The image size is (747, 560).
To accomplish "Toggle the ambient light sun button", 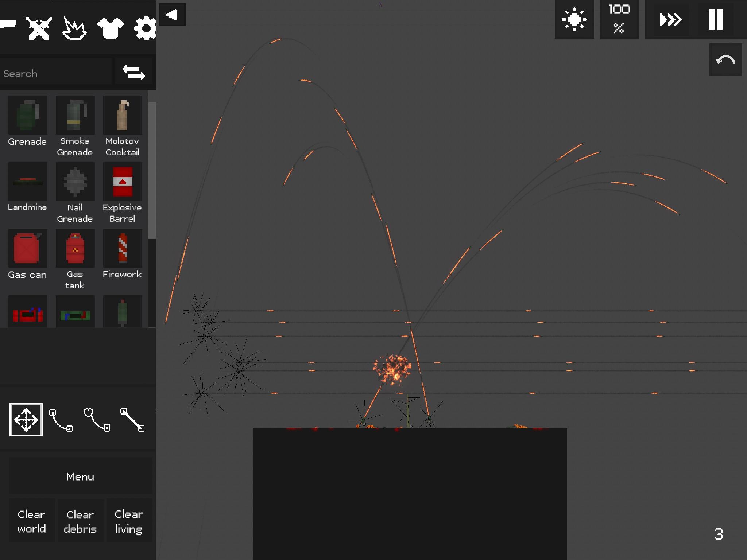I will click(x=574, y=19).
